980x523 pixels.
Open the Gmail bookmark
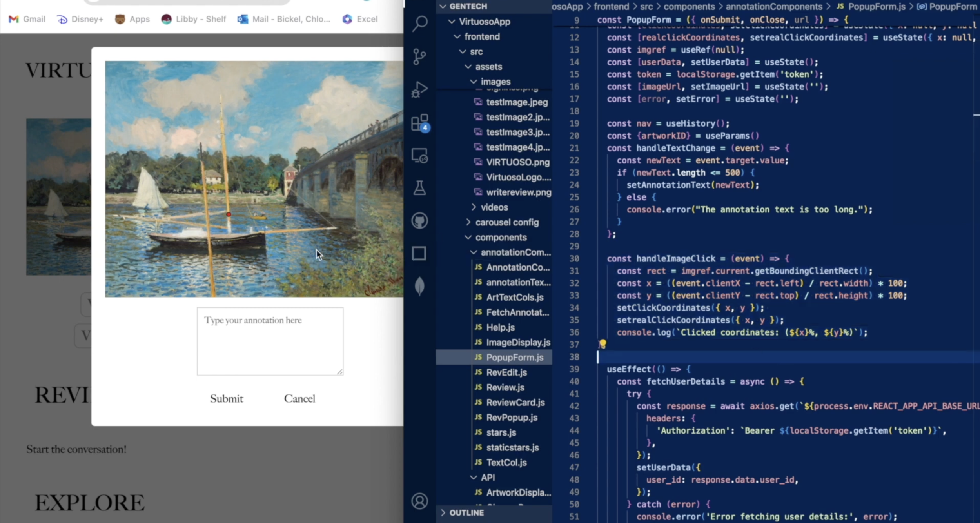pyautogui.click(x=27, y=19)
